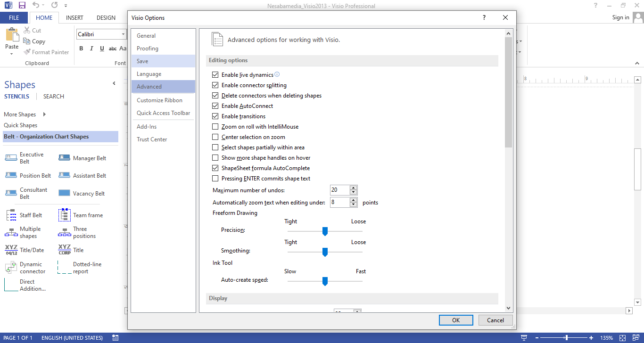Open the Visio Options help question mark

(x=484, y=17)
